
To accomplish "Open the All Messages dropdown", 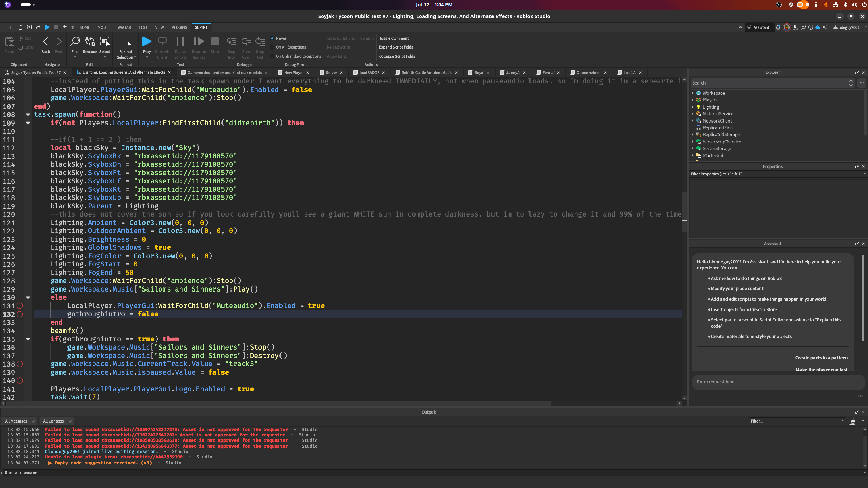I will 19,421.
